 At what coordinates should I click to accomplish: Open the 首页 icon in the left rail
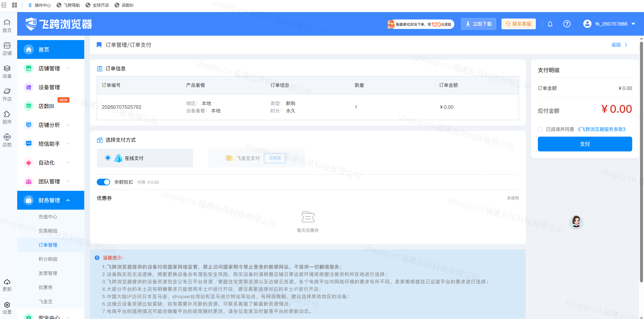7,26
